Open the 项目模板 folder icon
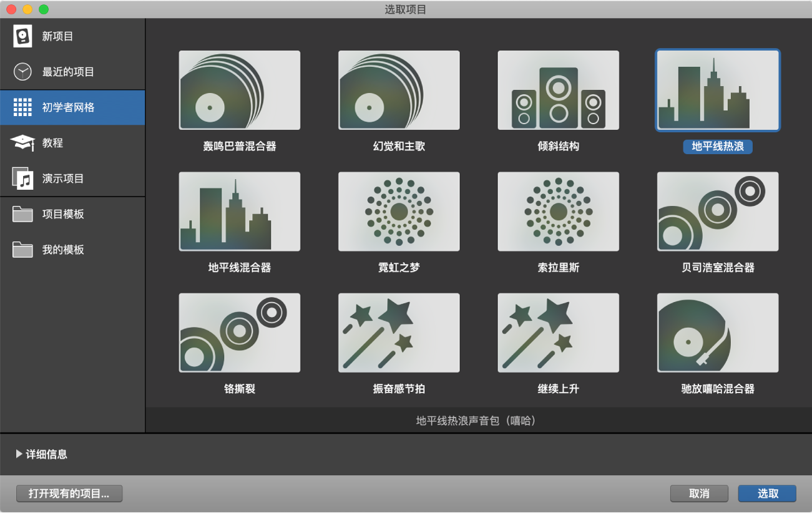This screenshot has height=513, width=812. (23, 213)
